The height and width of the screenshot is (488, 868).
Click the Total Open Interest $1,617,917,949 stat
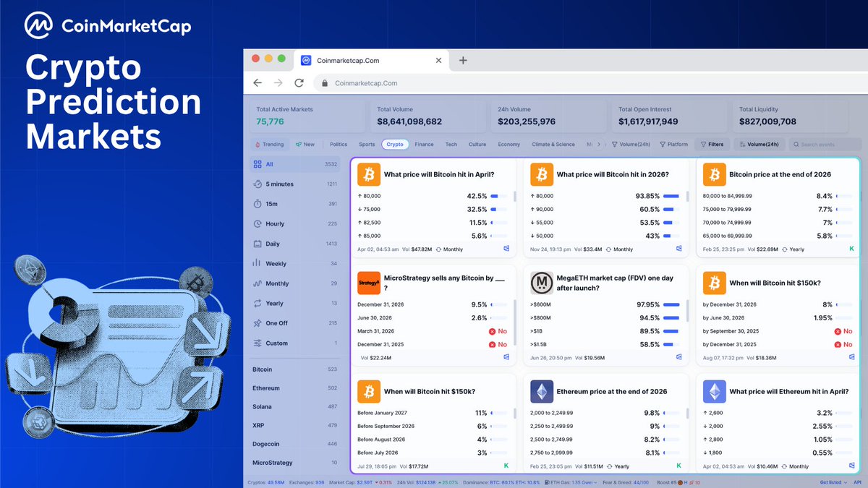(x=668, y=116)
